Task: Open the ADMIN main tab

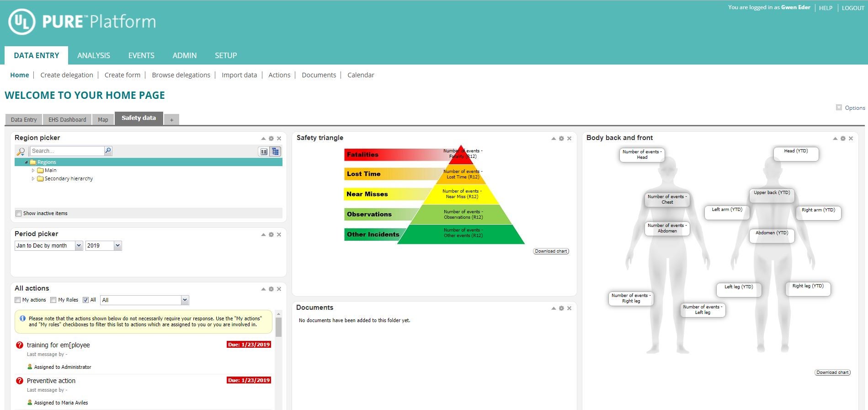Action: pos(185,55)
